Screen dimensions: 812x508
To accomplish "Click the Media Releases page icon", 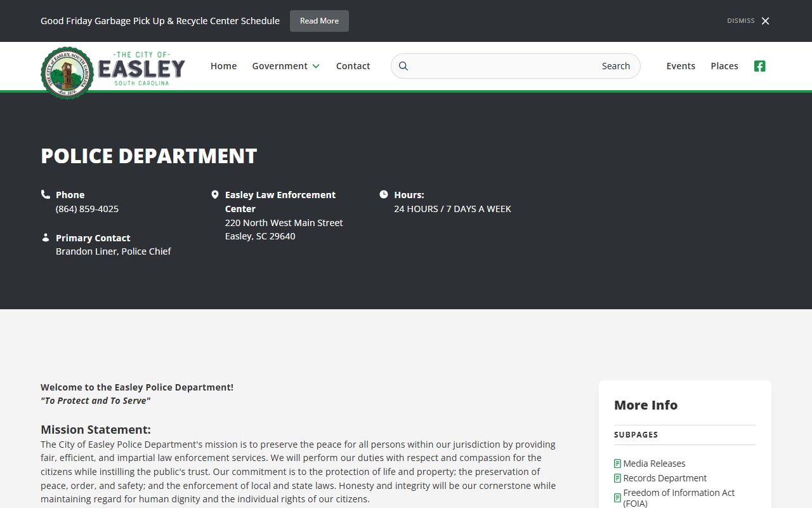I will pos(617,464).
